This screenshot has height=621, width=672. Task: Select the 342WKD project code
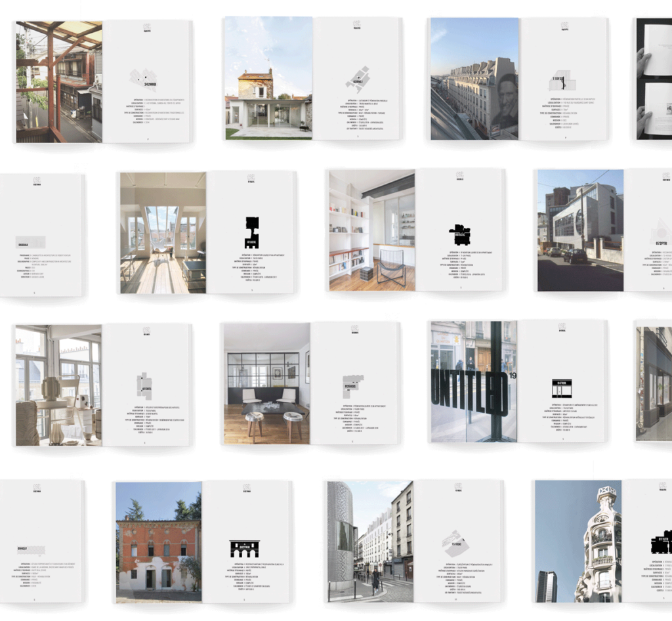150,85
